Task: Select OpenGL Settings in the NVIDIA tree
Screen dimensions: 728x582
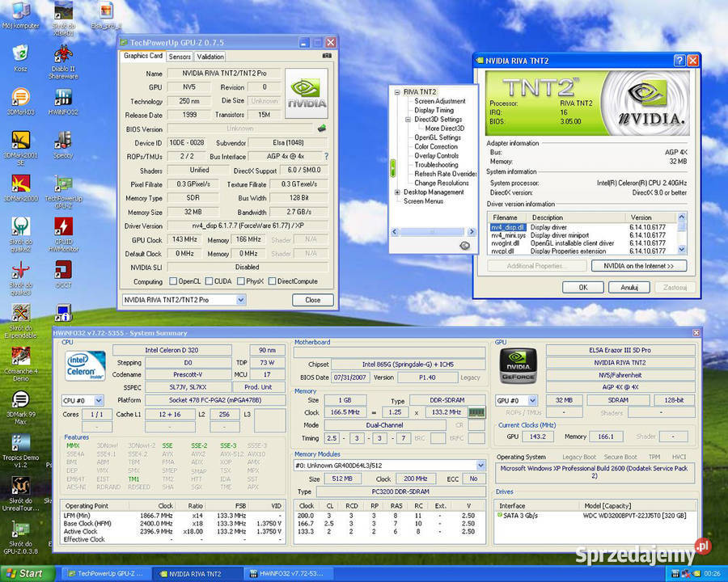Action: 438,137
